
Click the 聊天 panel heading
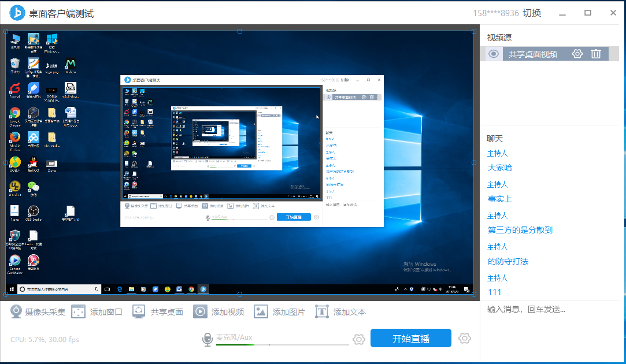[x=495, y=139]
